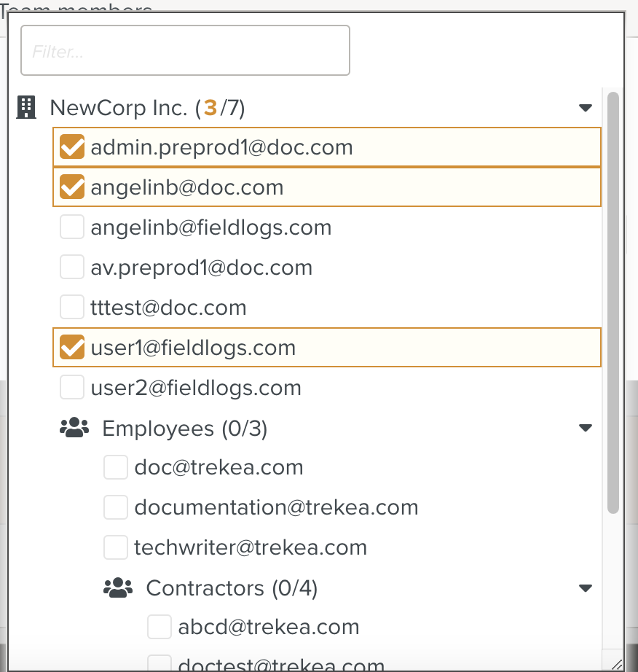Screen dimensions: 638x672
Task: Select tttest@doc.com checkbox
Action: click(x=72, y=307)
